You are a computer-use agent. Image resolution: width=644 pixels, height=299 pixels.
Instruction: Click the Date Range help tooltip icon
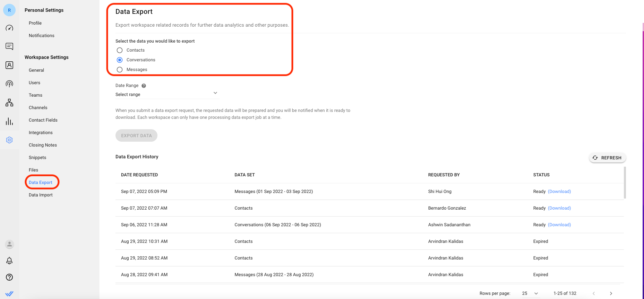pyautogui.click(x=144, y=86)
